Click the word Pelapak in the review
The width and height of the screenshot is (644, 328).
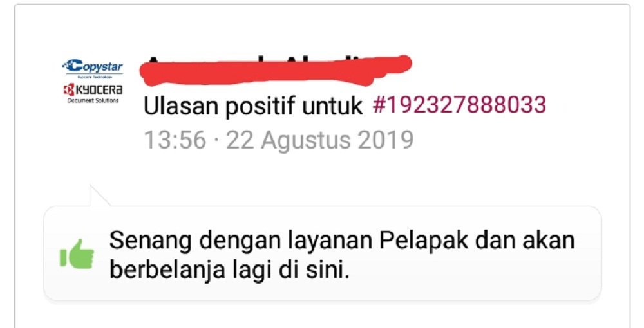(423, 241)
